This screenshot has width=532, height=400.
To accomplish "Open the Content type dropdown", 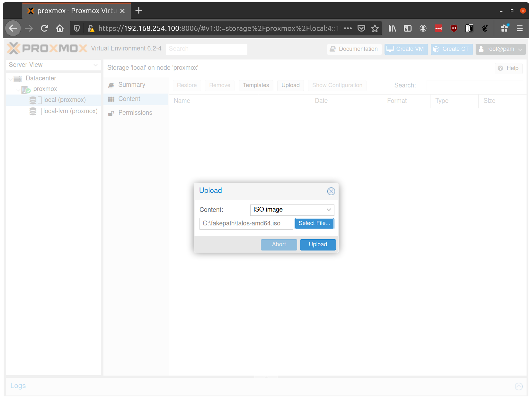I will tap(328, 210).
